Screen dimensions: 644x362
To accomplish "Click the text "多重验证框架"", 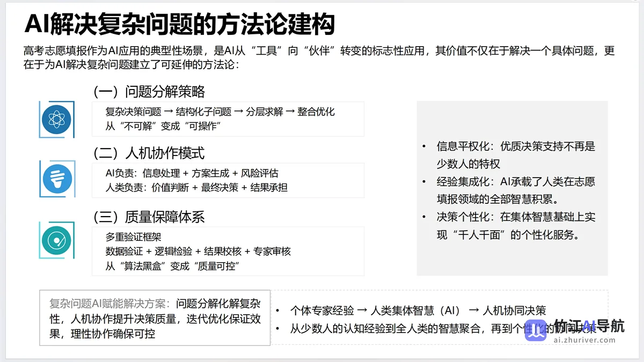I will point(134,237).
